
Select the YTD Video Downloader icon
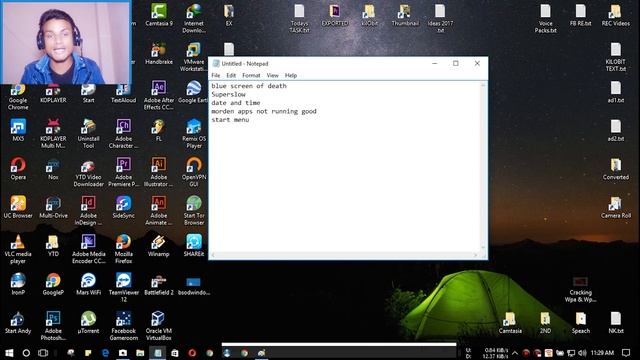[x=88, y=172]
